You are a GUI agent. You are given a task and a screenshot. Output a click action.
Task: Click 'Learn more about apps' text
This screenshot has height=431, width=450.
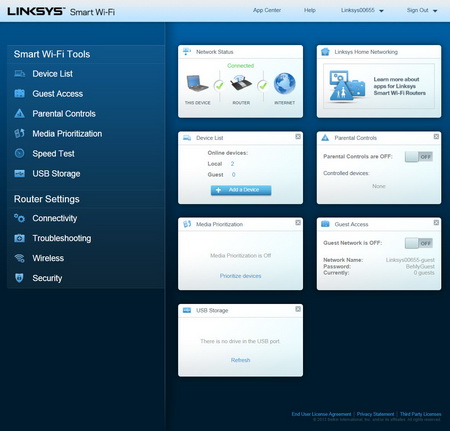(x=400, y=86)
